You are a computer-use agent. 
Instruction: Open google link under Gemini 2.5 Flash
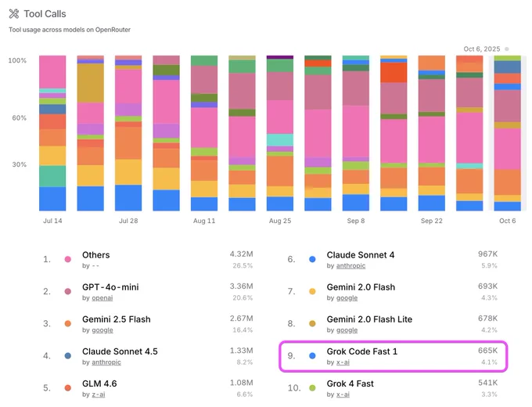(102, 330)
